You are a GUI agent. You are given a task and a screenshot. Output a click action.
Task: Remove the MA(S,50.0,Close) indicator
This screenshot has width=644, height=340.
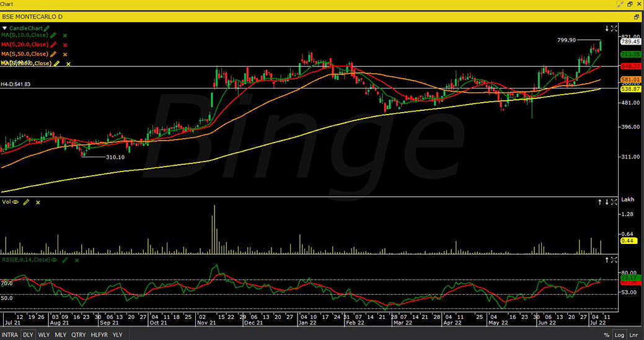[x=65, y=54]
